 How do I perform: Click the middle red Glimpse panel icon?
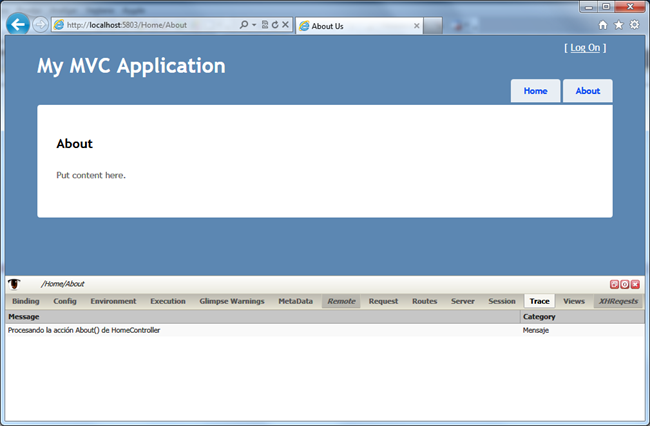pyautogui.click(x=625, y=284)
